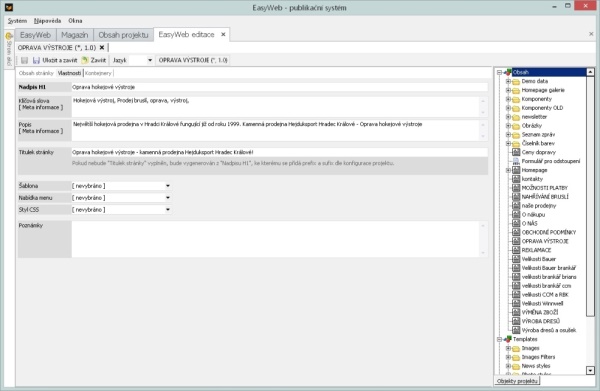The image size is (600, 391).
Task: Click the Poznámky notes text area
Action: click(x=276, y=239)
